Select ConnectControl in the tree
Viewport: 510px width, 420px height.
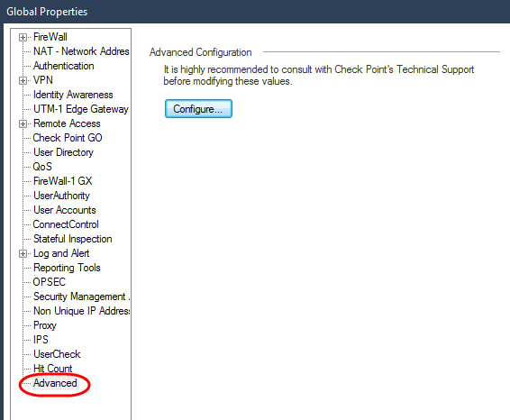click(66, 224)
